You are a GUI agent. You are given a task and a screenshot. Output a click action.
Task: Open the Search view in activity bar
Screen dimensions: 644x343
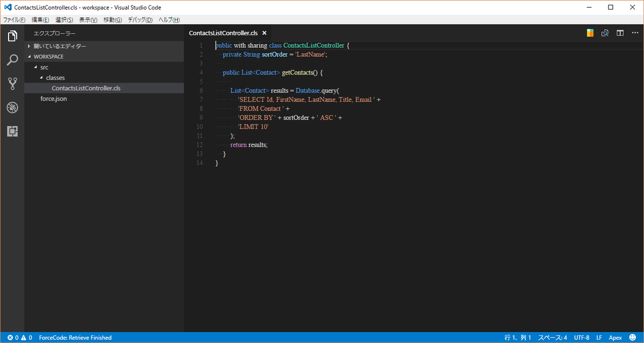point(12,59)
